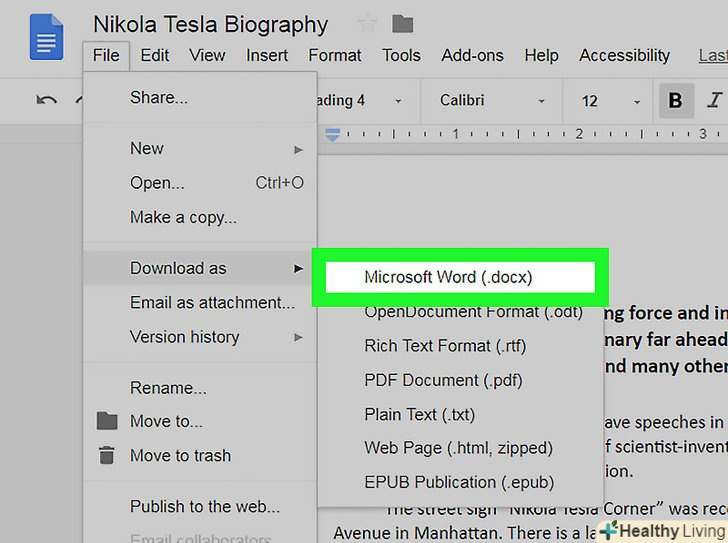Viewport: 728px width, 543px height.
Task: Expand the New submenu
Action: point(200,149)
